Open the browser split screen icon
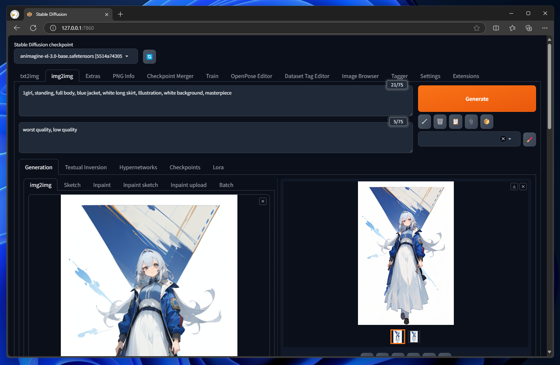This screenshot has width=560, height=365. (x=496, y=28)
